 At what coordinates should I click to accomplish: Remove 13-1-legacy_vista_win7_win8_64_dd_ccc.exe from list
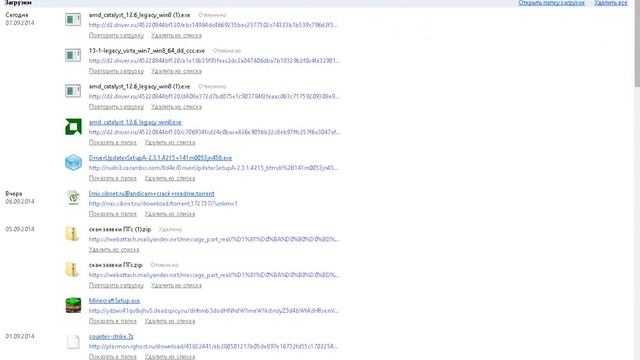pos(176,71)
